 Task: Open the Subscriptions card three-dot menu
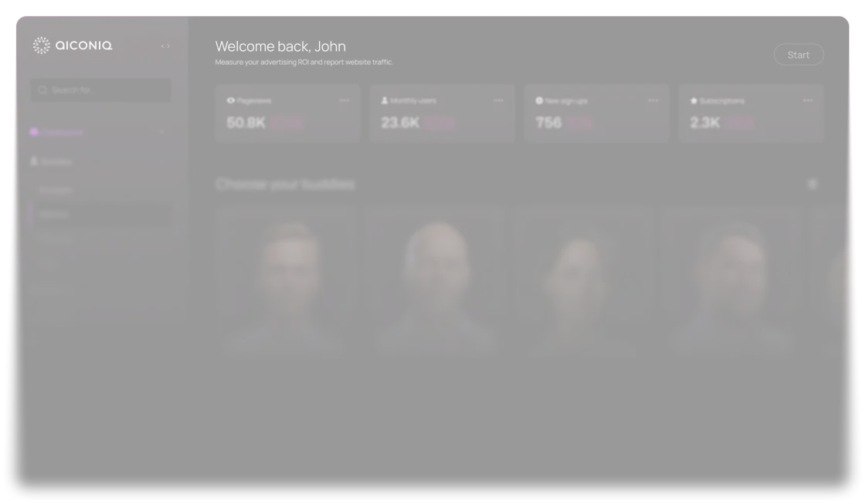point(807,100)
